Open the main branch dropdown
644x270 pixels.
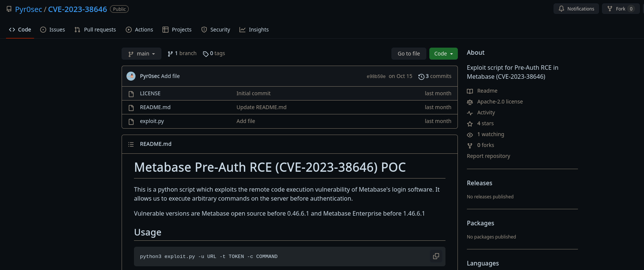[x=141, y=54]
